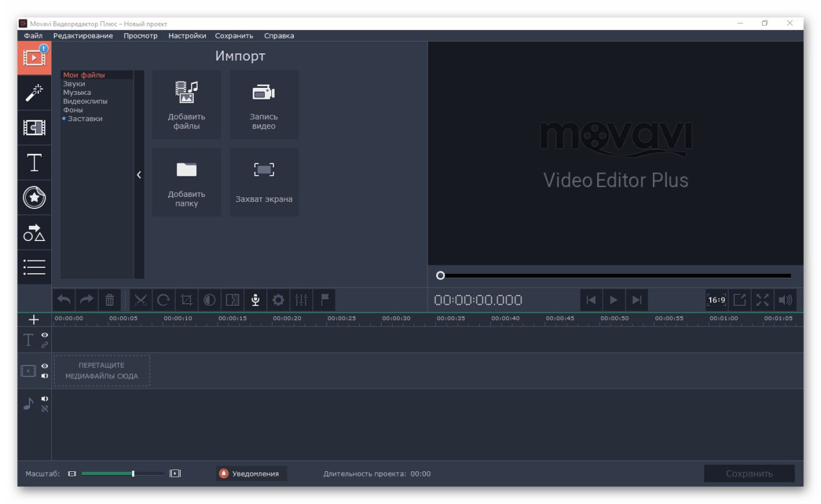Click the Rotate clip icon
821x504 pixels.
click(x=164, y=299)
